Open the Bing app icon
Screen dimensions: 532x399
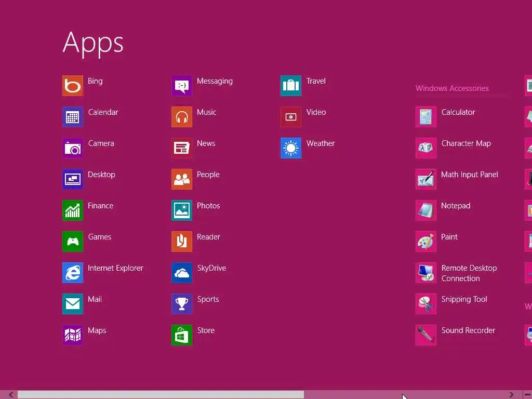point(73,86)
